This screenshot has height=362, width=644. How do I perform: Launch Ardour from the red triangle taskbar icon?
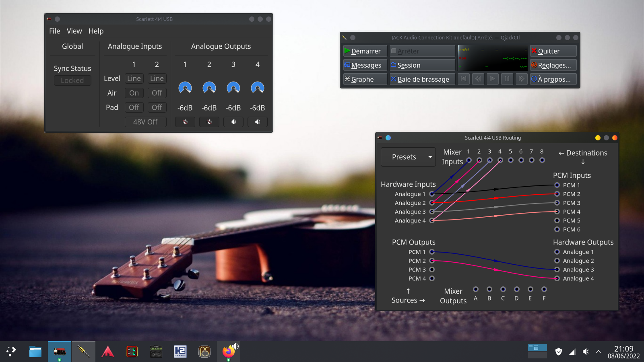coord(108,352)
